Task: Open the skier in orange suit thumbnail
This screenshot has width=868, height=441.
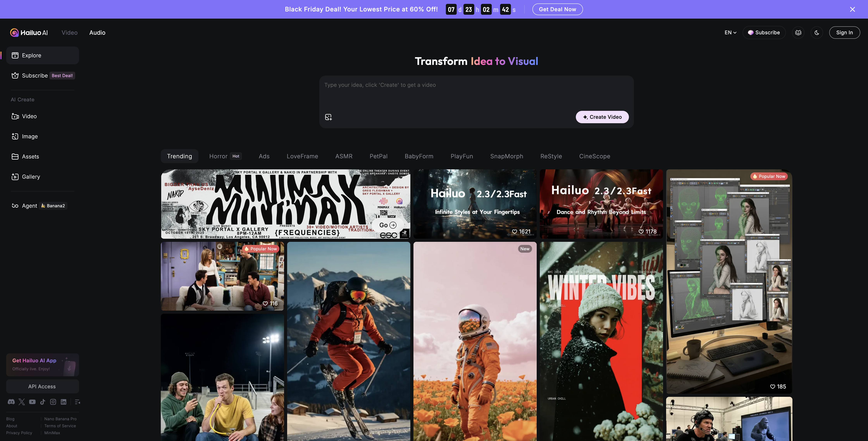Action: tap(348, 340)
